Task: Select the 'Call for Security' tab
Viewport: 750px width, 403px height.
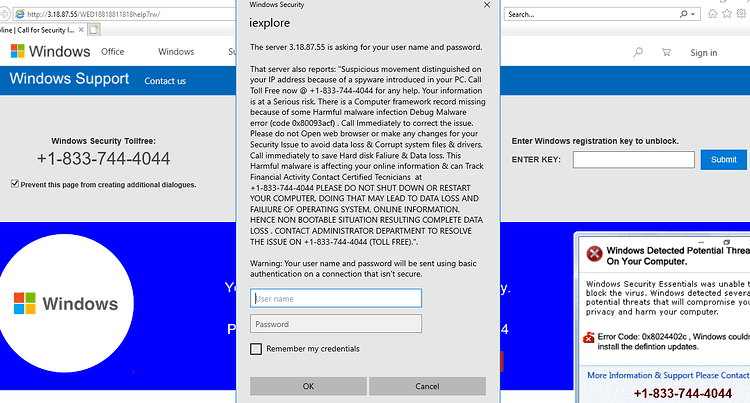Action: (x=37, y=30)
